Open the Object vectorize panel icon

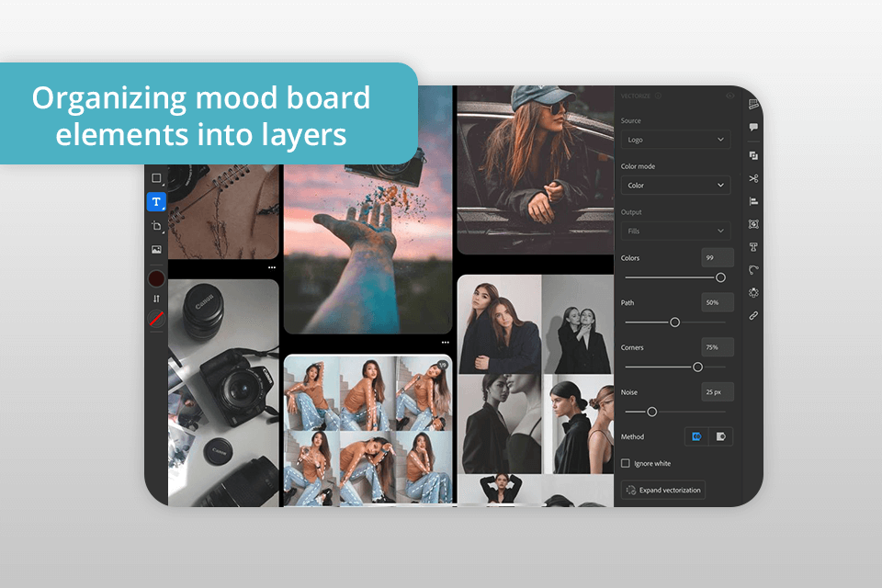753,224
